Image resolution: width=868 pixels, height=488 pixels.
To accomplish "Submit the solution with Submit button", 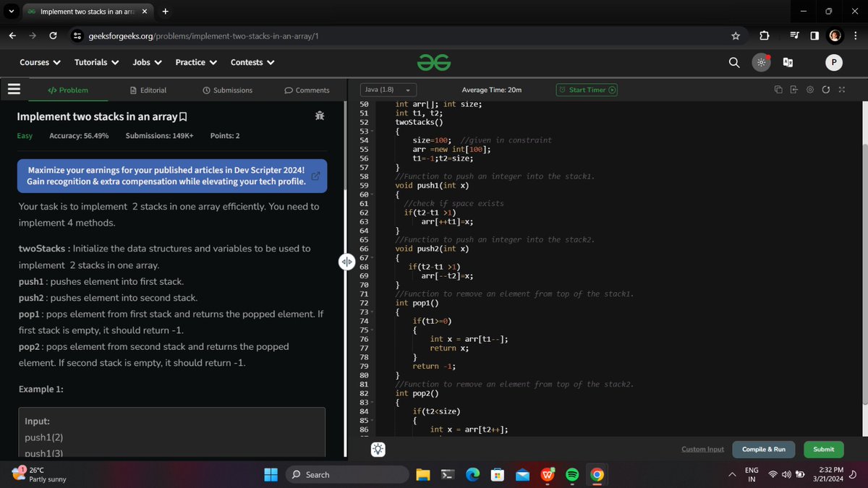I will [823, 449].
